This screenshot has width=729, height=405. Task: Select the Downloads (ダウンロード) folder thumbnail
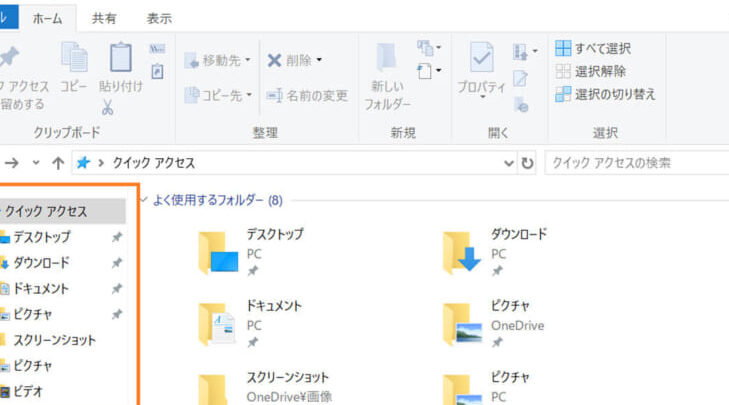[x=462, y=252]
